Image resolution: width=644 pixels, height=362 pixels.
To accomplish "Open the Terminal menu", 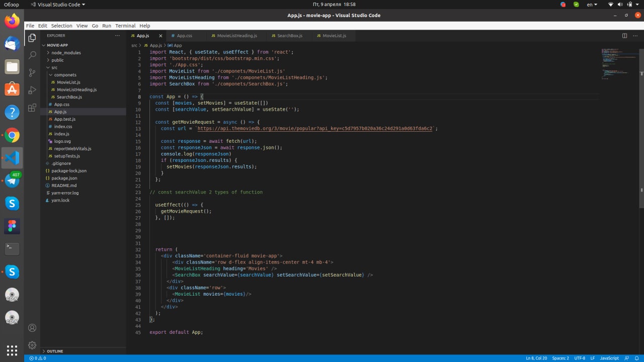I will coord(125,26).
